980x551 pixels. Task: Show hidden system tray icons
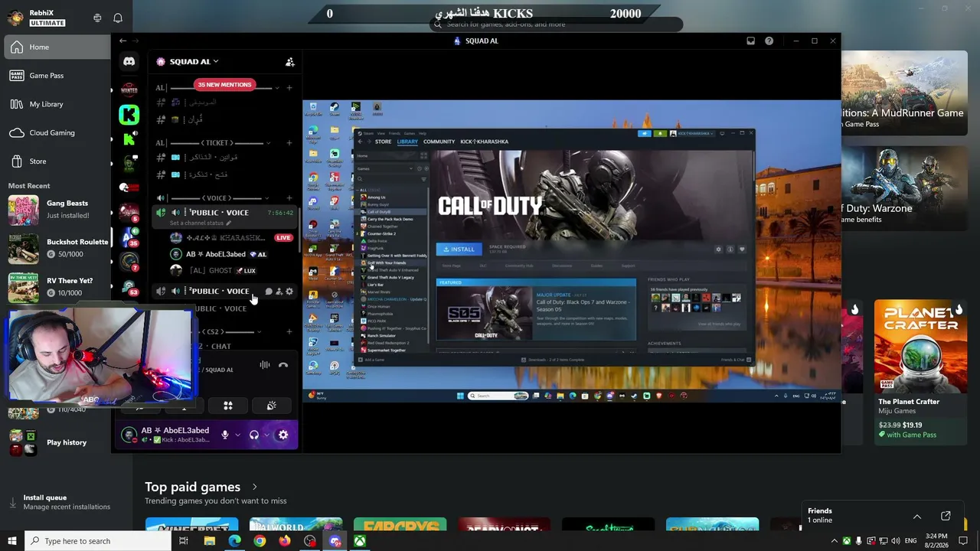pos(834,541)
